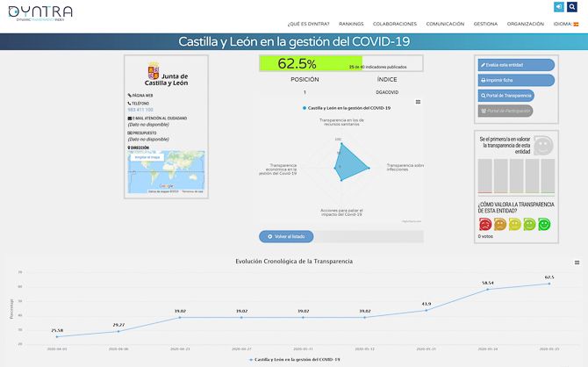Toggle radar chart legend series Castilla y León
Screen dimensions: 588x367
346,107
